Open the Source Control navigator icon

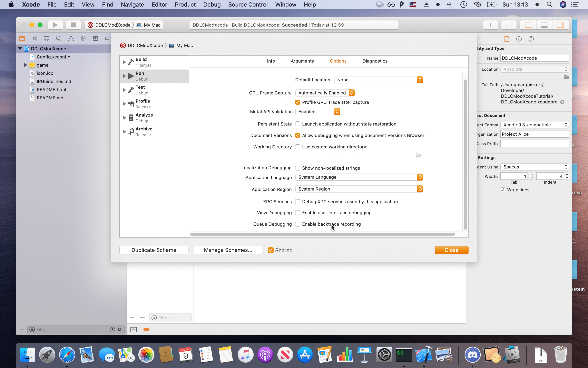34,38
